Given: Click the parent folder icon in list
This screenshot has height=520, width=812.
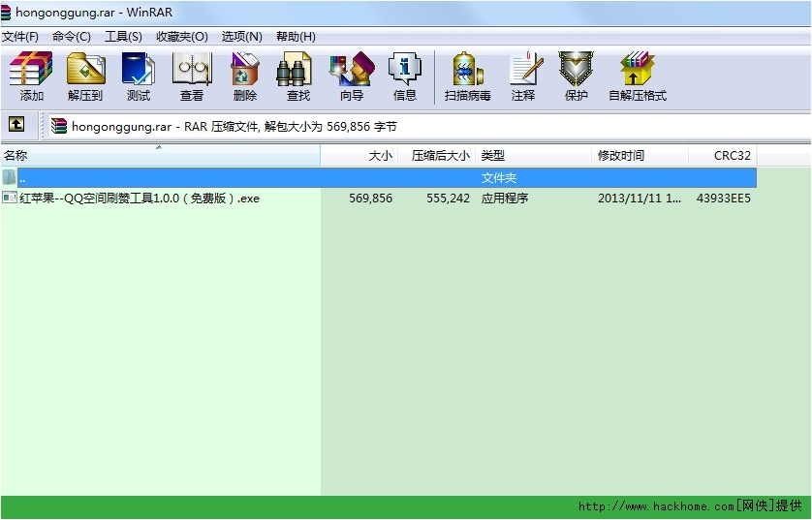Looking at the screenshot, I should point(9,177).
